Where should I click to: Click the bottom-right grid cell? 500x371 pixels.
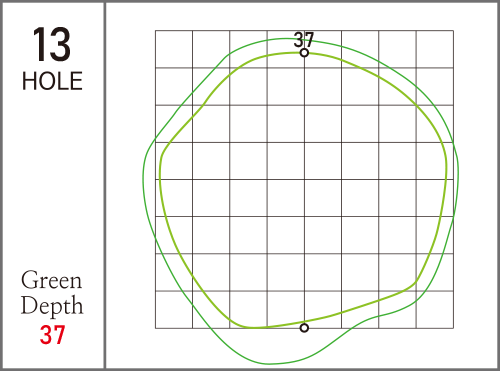435,310
